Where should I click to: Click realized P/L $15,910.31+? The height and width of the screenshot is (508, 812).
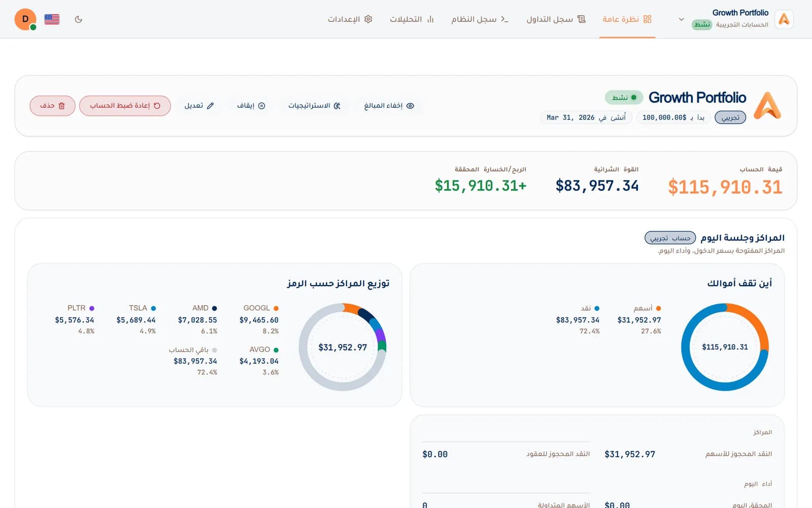click(481, 185)
